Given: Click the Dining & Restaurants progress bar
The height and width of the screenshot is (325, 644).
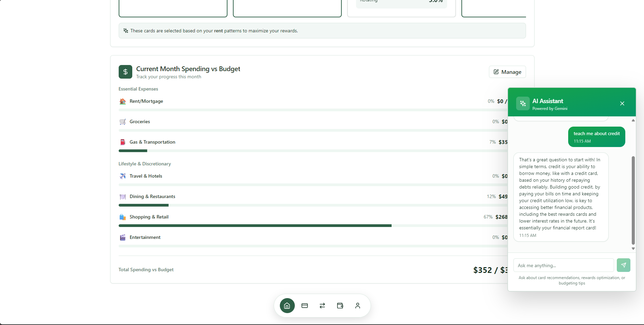Looking at the screenshot, I should click(x=313, y=205).
